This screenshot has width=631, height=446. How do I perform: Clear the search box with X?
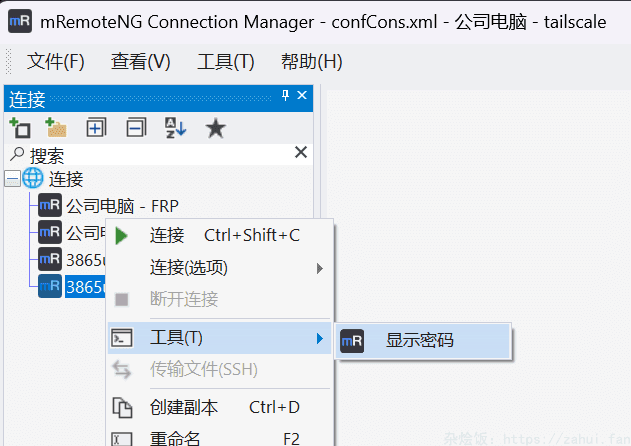coord(301,153)
